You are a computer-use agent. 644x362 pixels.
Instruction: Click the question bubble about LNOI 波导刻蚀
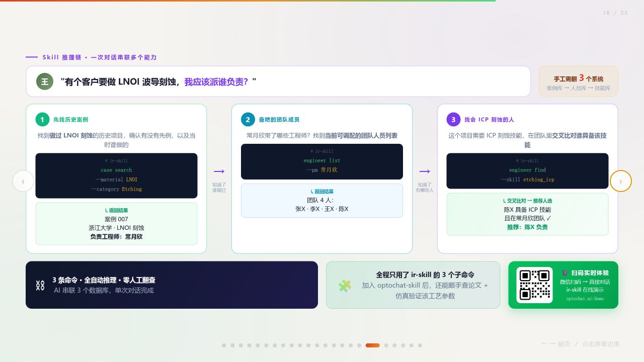click(278, 81)
